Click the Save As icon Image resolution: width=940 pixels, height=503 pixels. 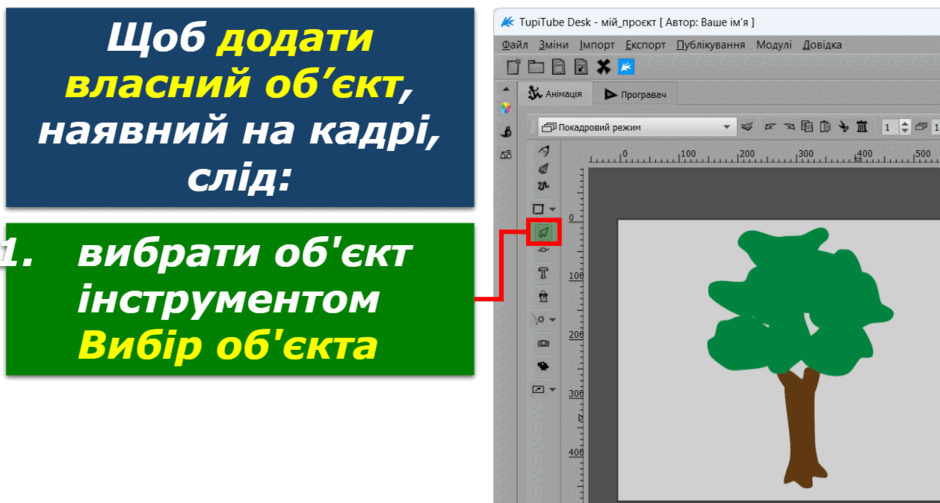580,67
